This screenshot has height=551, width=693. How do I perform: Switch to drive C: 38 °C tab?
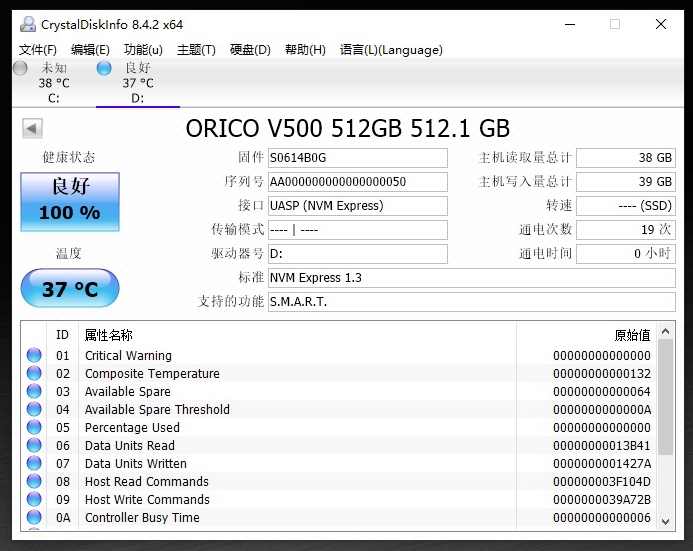tap(53, 83)
